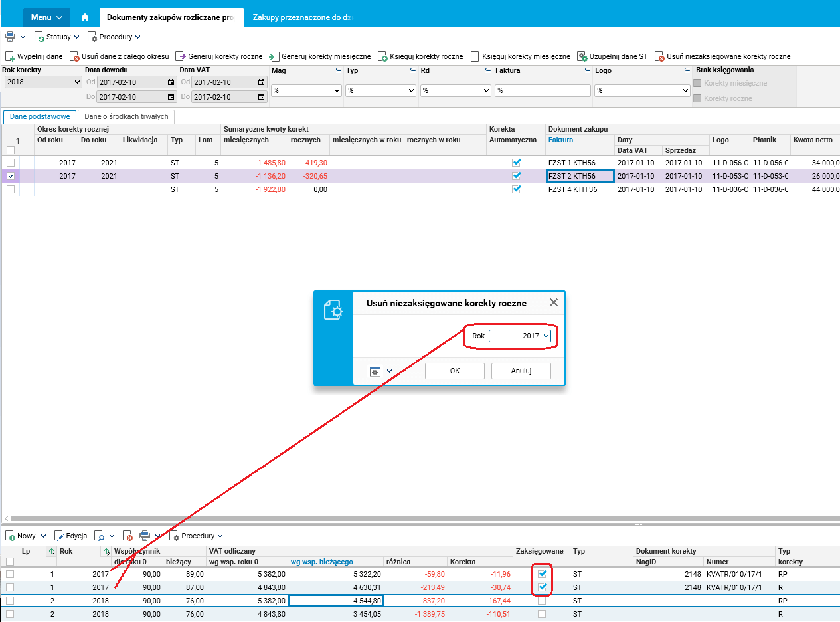Click the Generuj korekty miesięczne icon
Viewport: 840px width, 622px height.
tap(274, 57)
